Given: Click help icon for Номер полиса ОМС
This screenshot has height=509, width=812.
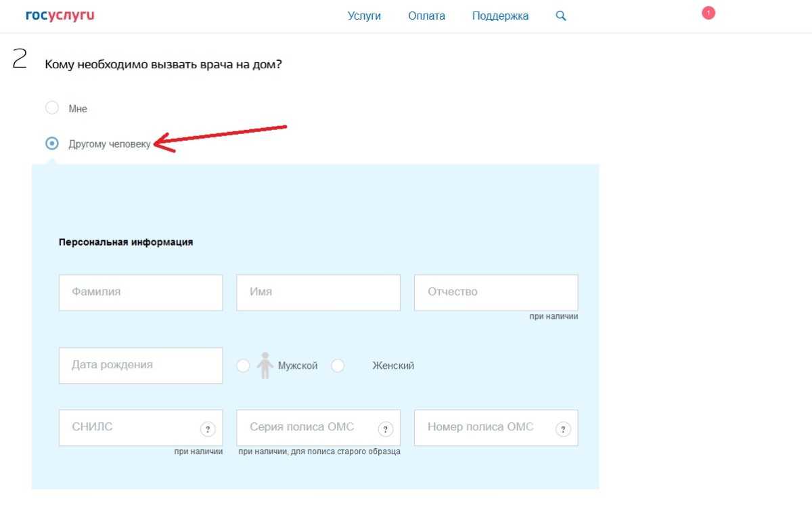Looking at the screenshot, I should (563, 429).
